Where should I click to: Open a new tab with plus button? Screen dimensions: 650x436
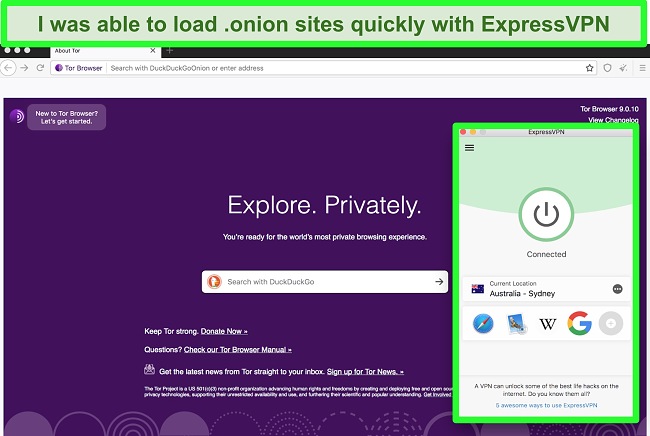(x=170, y=51)
